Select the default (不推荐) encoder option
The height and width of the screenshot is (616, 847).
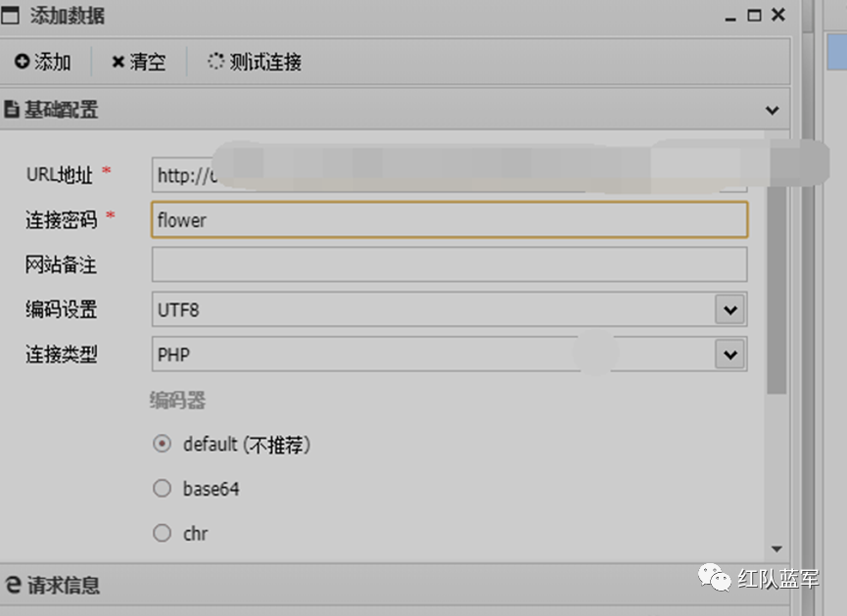(x=162, y=444)
